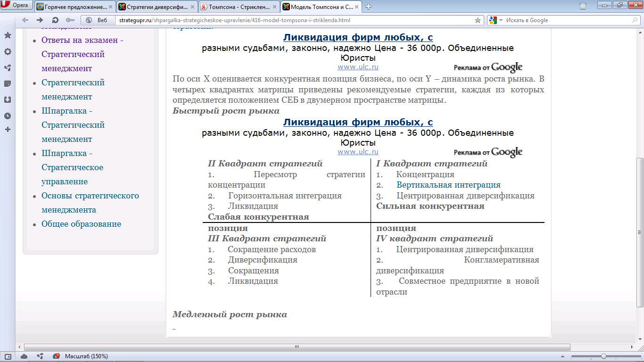Add a panel with sidebar plus
Viewport: 644px width, 362px height.
pos(8,129)
